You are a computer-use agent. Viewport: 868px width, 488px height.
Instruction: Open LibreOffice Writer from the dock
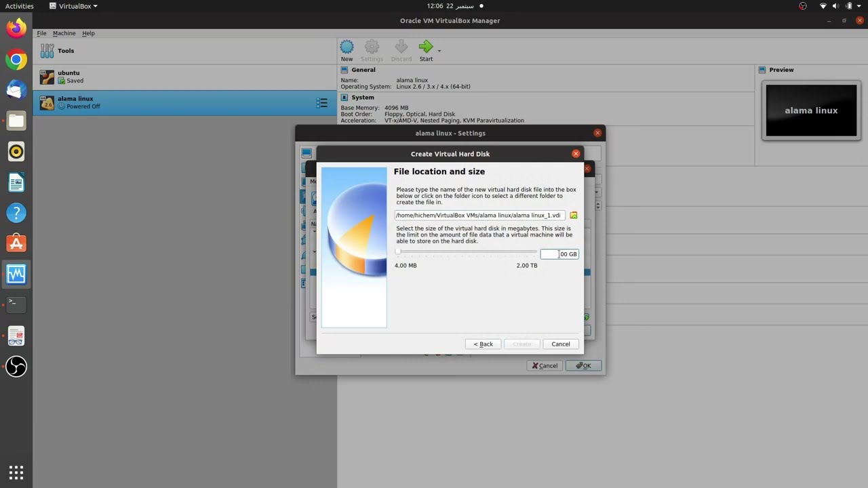click(16, 182)
